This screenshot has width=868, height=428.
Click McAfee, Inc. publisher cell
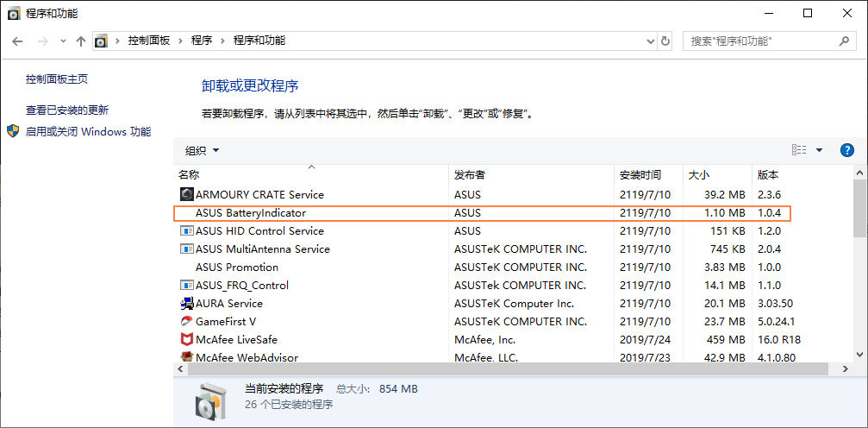pos(485,339)
